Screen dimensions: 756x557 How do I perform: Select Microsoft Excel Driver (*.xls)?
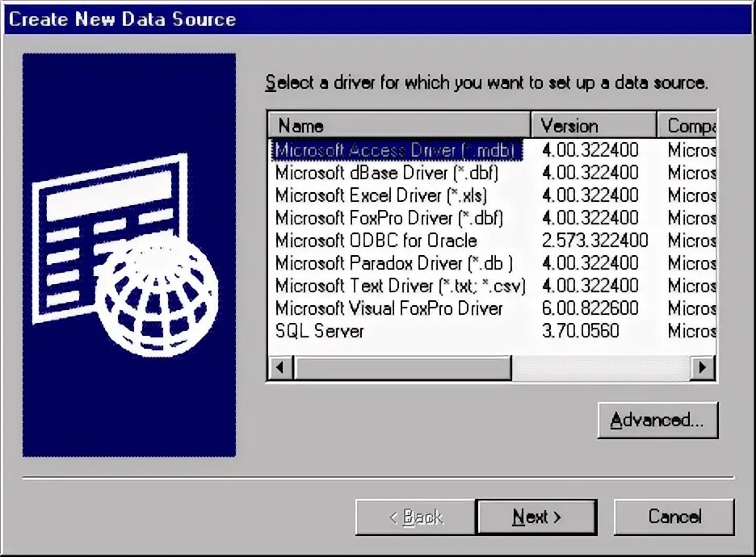(x=381, y=195)
